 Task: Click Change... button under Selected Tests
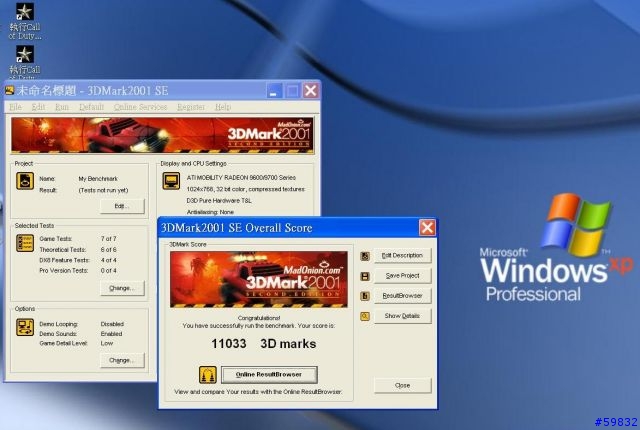point(122,288)
